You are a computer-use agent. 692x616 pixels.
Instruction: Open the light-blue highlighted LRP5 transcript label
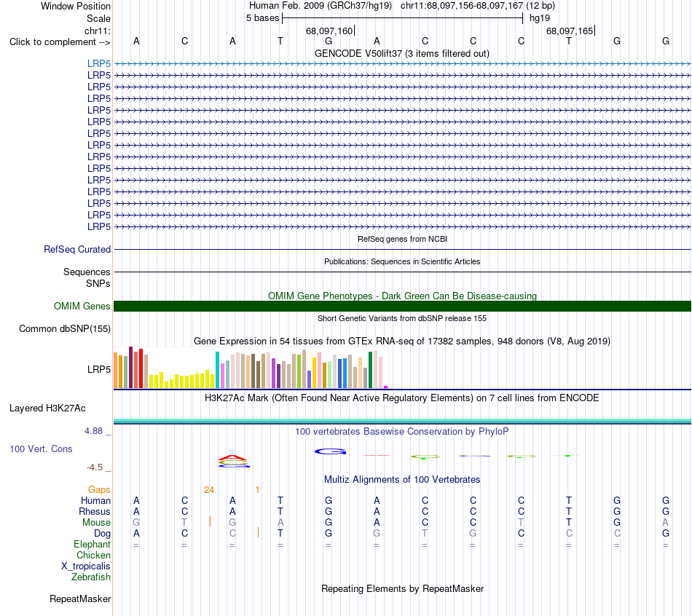pos(99,63)
